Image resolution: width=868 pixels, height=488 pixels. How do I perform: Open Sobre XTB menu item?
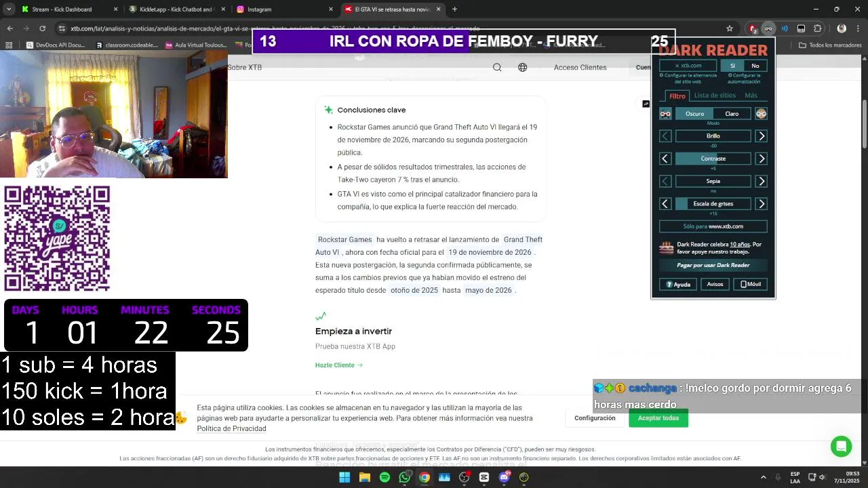[245, 67]
